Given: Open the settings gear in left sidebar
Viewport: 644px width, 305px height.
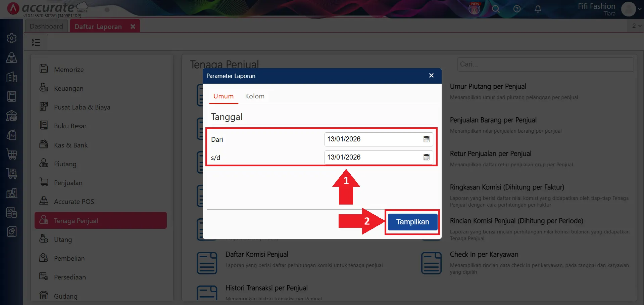Looking at the screenshot, I should pos(12,38).
